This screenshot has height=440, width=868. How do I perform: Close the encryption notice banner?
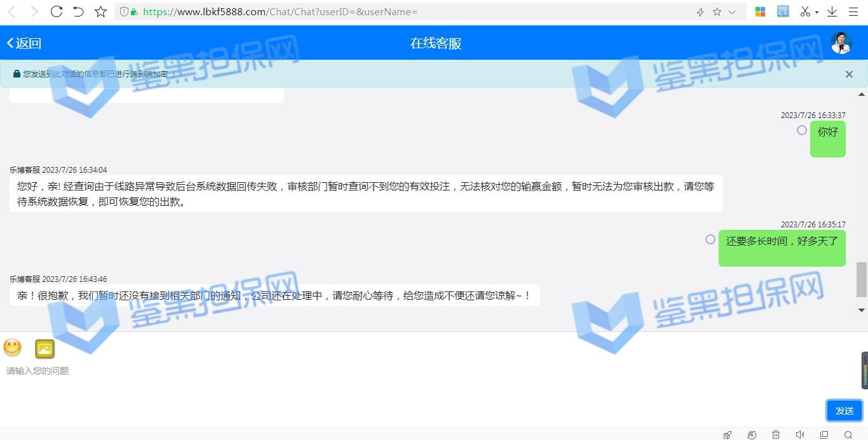click(849, 74)
